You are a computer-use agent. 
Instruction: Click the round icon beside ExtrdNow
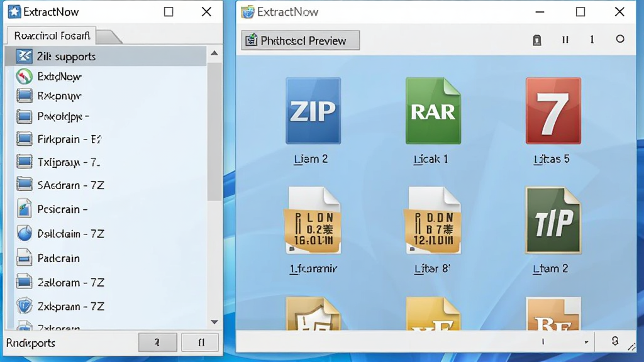[25, 76]
